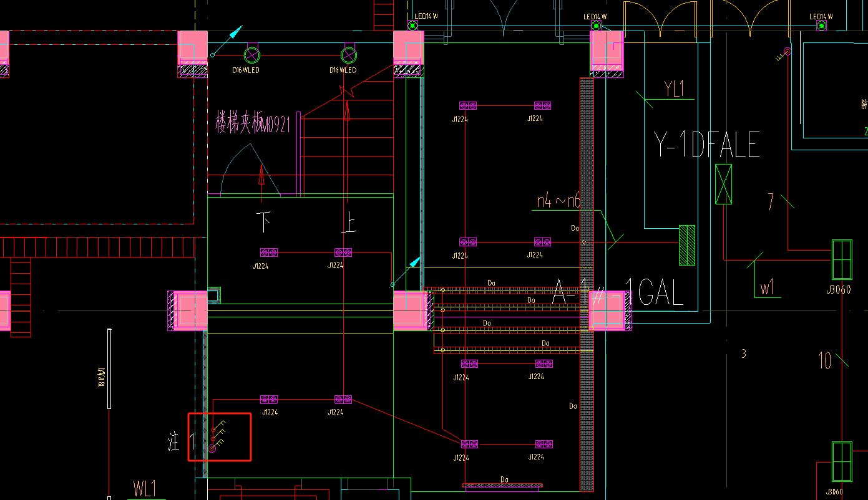The width and height of the screenshot is (868, 500).
Task: Select the A-1#-1GAL panel label
Action: click(618, 292)
